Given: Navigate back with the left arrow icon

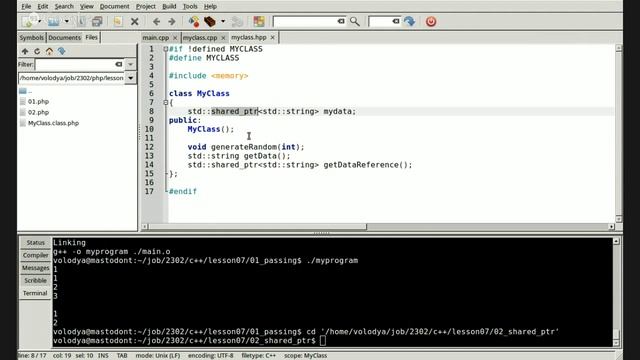Looking at the screenshot, I should (x=156, y=21).
